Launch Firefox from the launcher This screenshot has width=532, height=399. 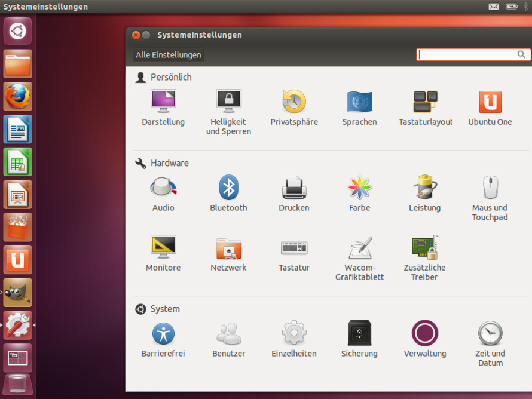[18, 97]
